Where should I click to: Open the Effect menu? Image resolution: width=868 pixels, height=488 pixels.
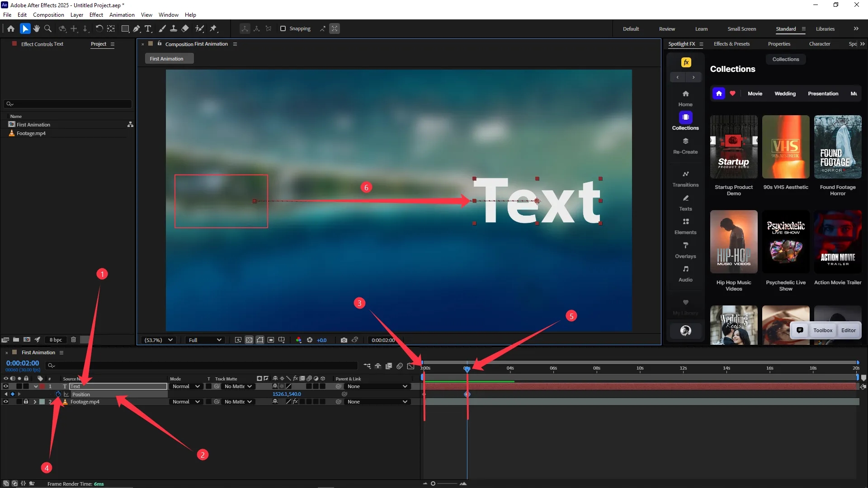click(x=96, y=14)
